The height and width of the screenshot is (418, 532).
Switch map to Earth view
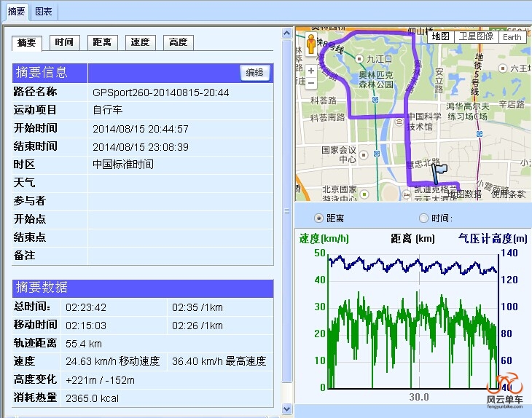pyautogui.click(x=512, y=36)
